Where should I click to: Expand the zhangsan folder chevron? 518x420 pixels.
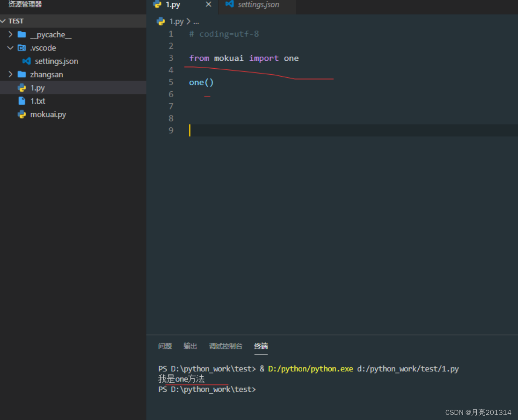click(x=10, y=74)
